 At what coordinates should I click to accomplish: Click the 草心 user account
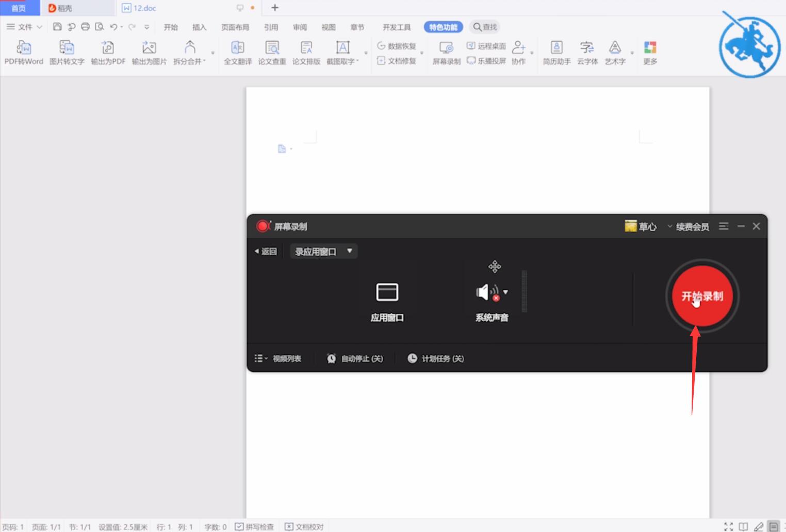pyautogui.click(x=641, y=226)
